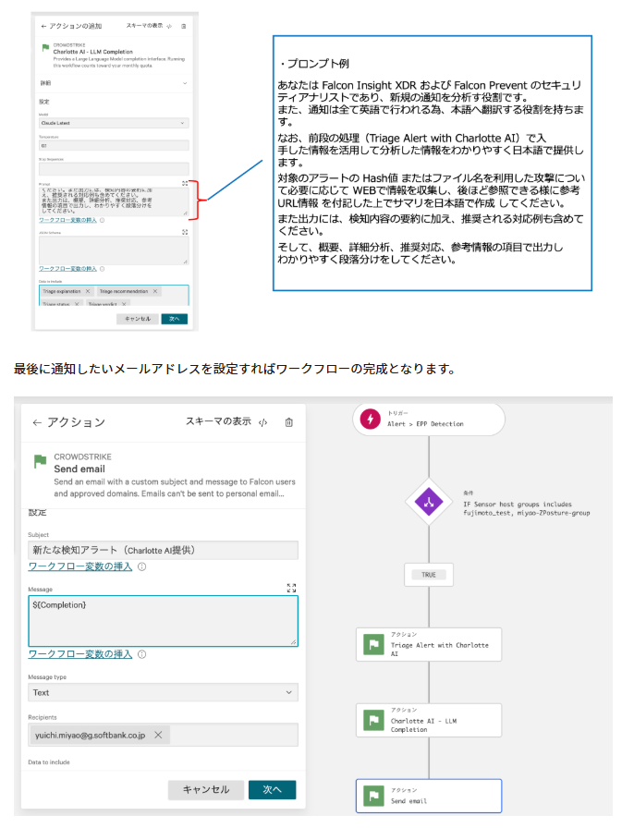
Task: Click info icon beside Subject variable insert link
Action: [x=141, y=566]
